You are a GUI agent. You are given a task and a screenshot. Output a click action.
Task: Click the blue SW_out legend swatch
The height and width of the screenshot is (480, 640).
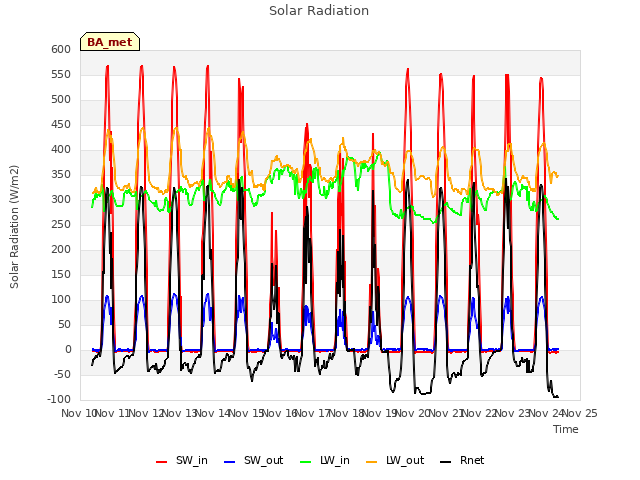coord(230,462)
